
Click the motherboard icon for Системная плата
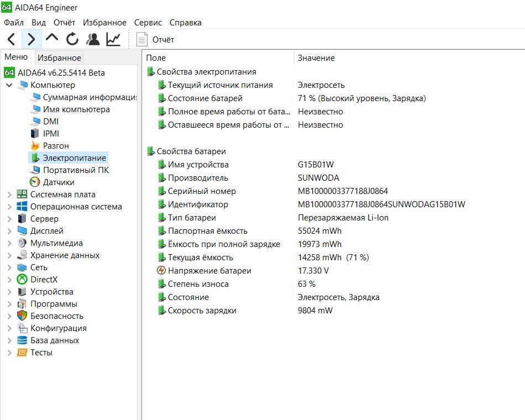[22, 195]
